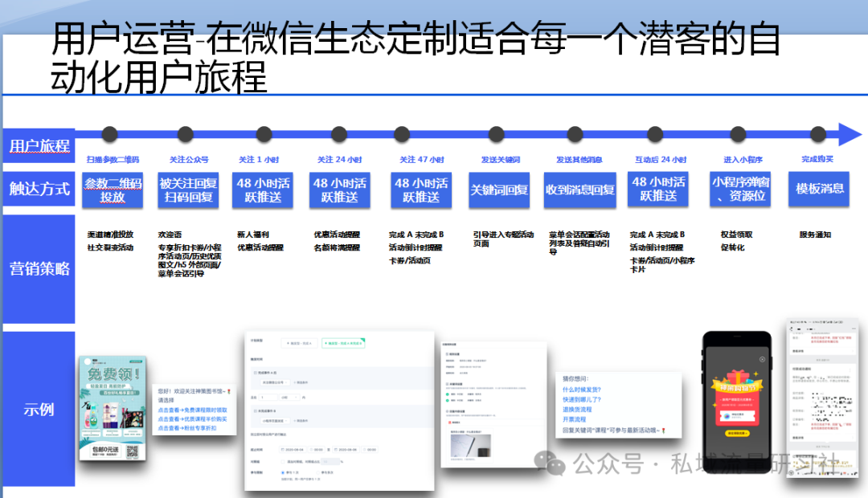Close the popup on the phone mockup

pos(762,360)
